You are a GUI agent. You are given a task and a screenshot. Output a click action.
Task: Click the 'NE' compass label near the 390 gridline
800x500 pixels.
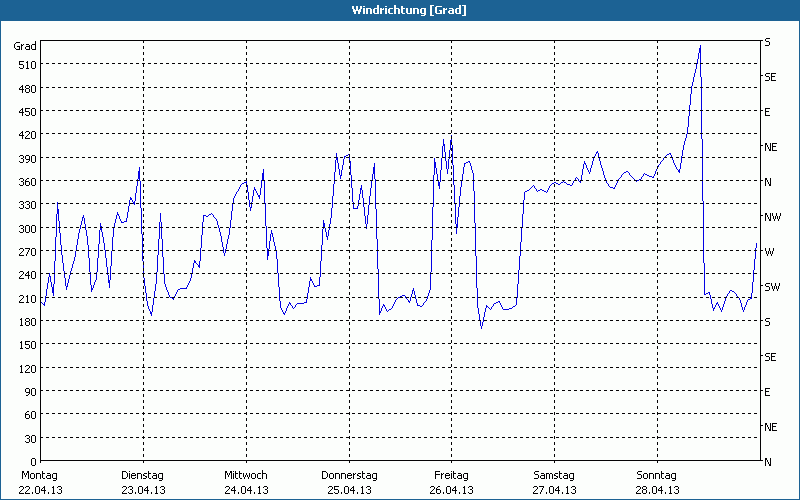[x=771, y=147]
